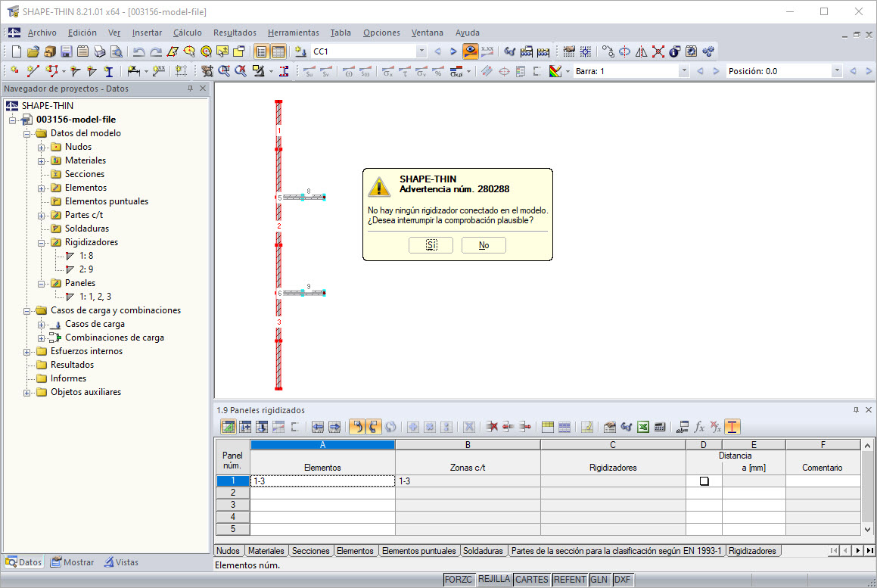877x588 pixels.
Task: Switch to the Mostrar navigator tab
Action: click(72, 562)
